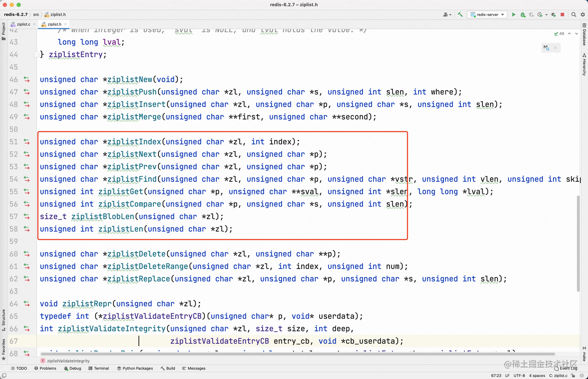
Task: Click gutter navigation icon on line 51
Action: coord(27,142)
